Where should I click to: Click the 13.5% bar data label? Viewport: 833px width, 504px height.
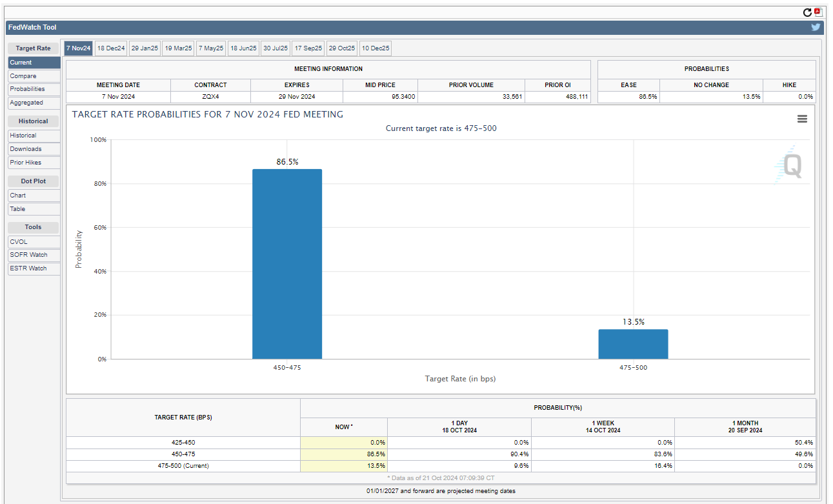(x=633, y=322)
